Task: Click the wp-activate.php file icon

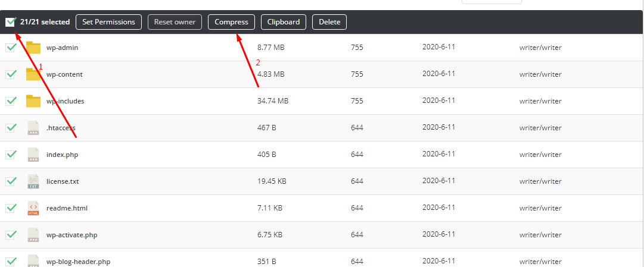Action: pos(33,235)
